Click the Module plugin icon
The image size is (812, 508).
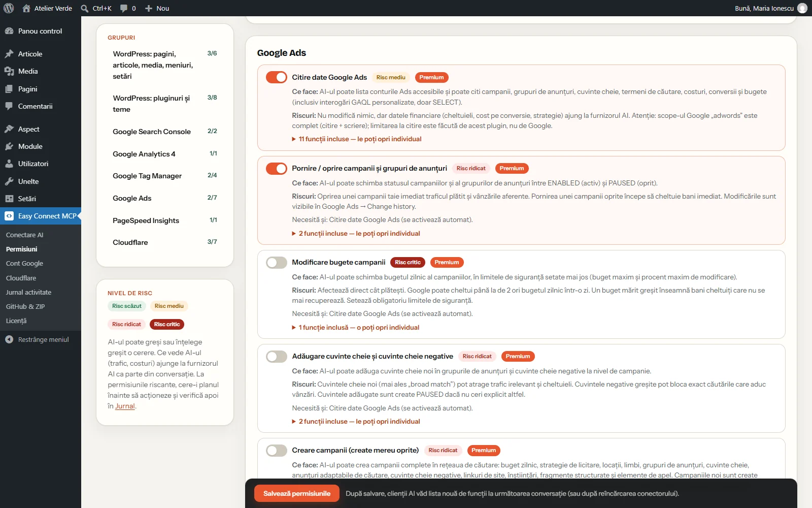point(9,146)
